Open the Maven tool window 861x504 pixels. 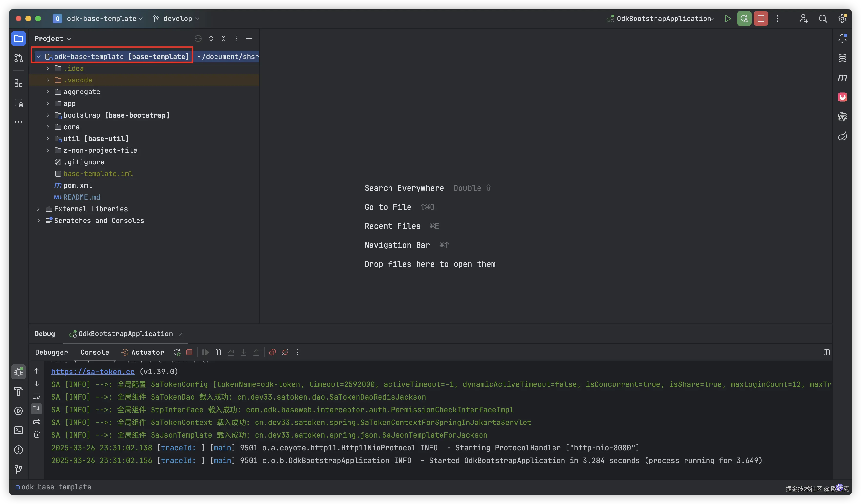842,78
